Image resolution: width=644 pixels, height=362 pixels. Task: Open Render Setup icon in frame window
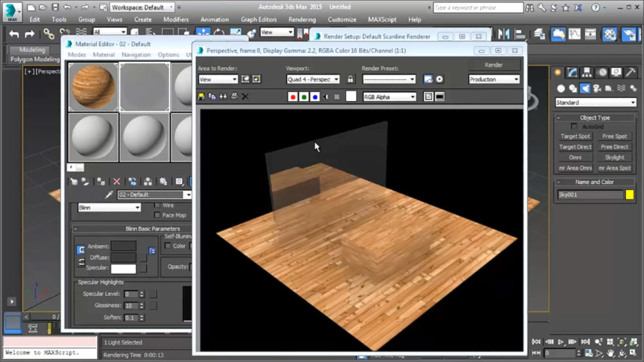point(428,79)
